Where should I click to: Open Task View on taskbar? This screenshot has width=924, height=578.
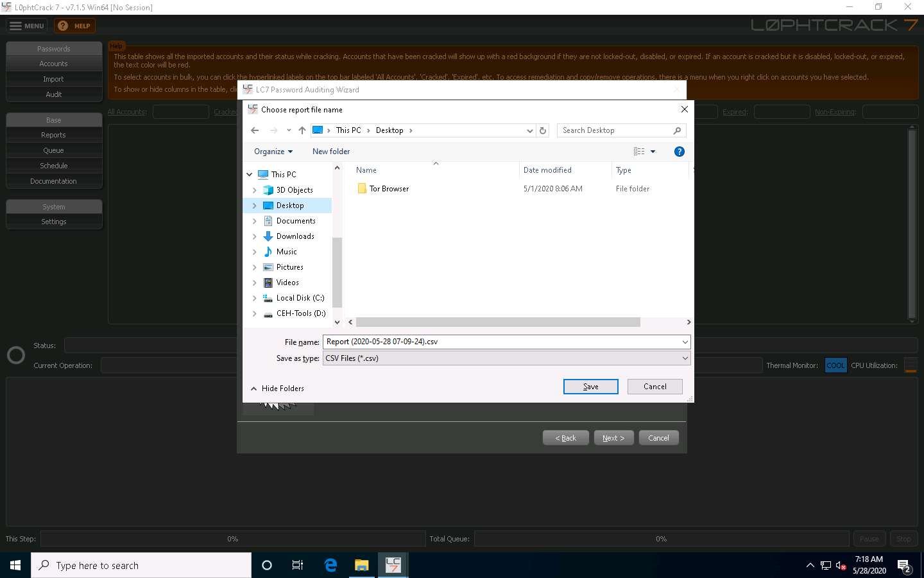[x=298, y=565]
